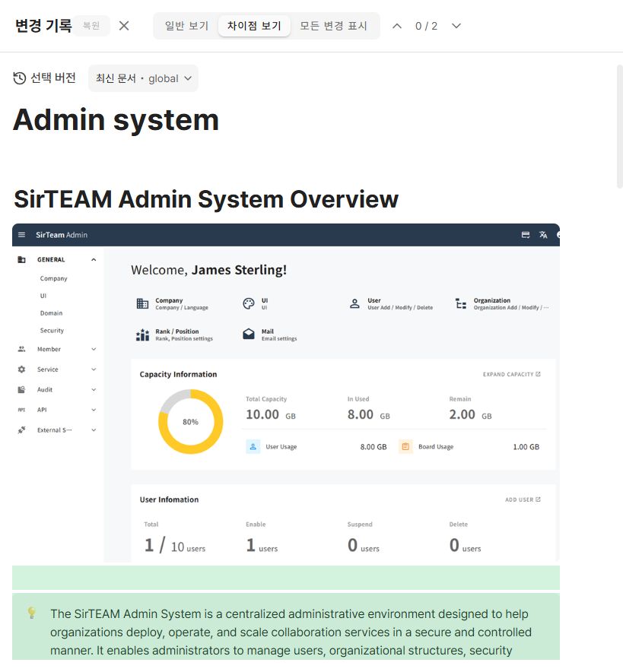This screenshot has height=672, width=623.
Task: Click the Organization tree shortcut icon
Action: tap(461, 304)
